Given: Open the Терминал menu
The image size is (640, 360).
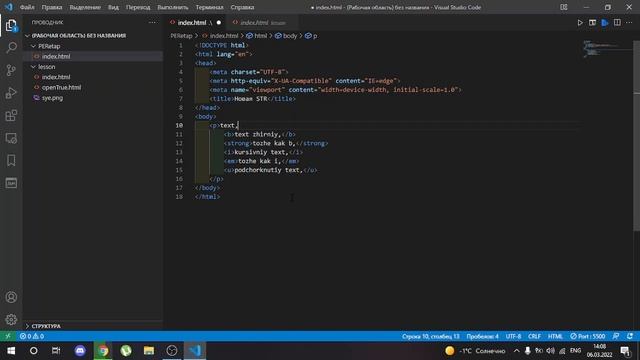Looking at the screenshot, I should [209, 7].
